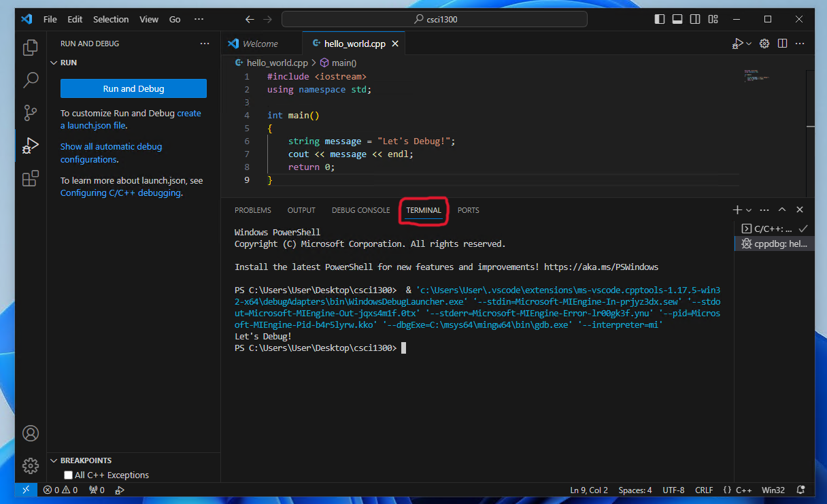Viewport: 827px width, 504px height.
Task: Collapse the RUN section header
Action: (x=133, y=63)
